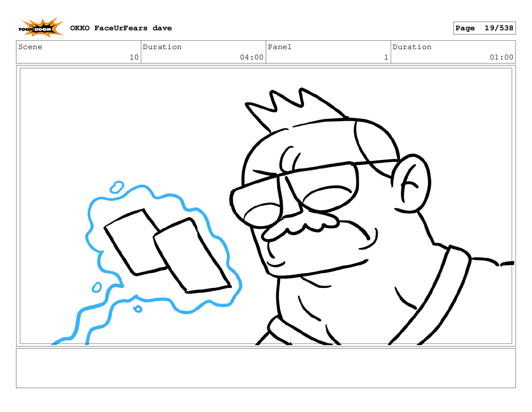
Task: Click the 'Scene' header label
Action: pyautogui.click(x=30, y=47)
